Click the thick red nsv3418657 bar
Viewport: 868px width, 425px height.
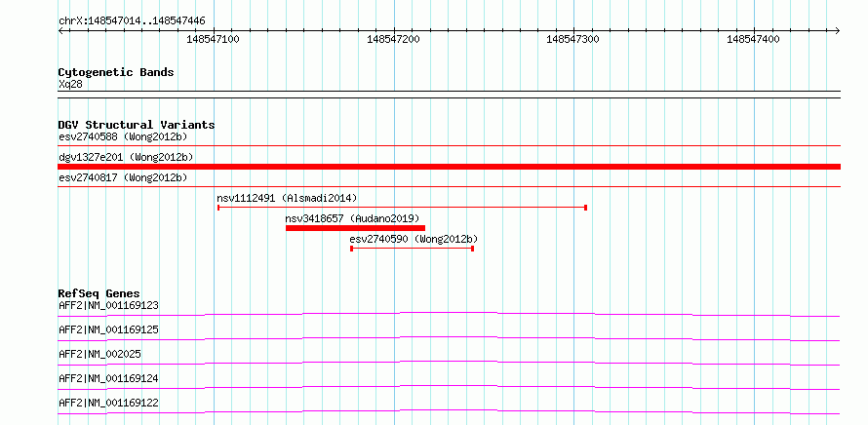click(355, 228)
